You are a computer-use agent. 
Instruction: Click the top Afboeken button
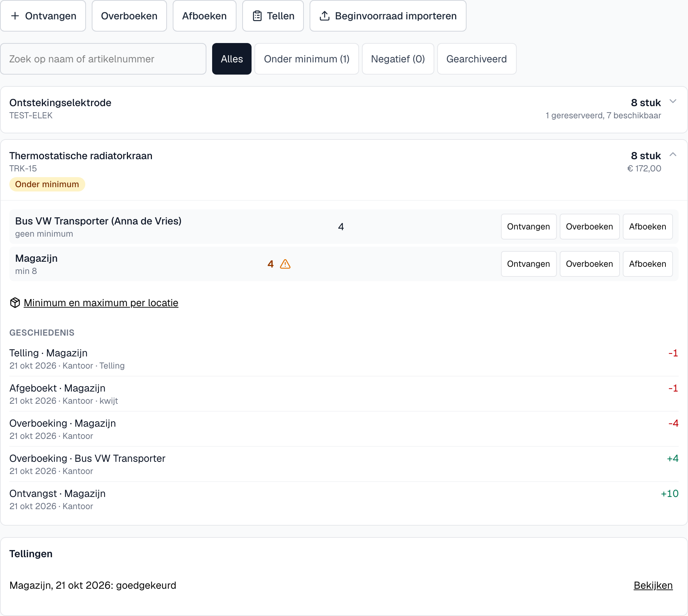pos(205,16)
